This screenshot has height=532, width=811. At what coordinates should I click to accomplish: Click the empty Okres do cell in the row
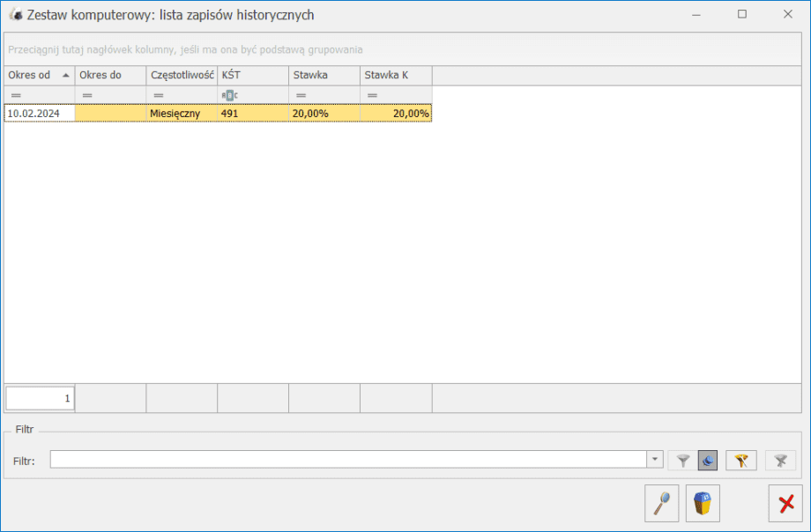111,114
